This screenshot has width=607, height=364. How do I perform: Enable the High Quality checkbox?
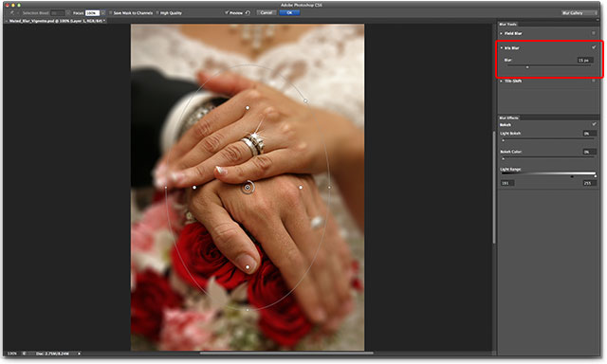coord(157,12)
